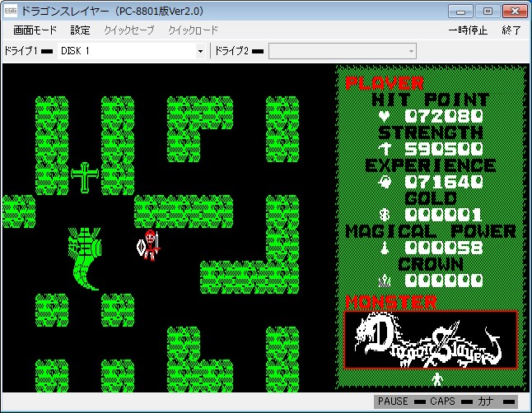Click 一時停止 to pause emulation
This screenshot has height=413, width=532.
click(468, 30)
